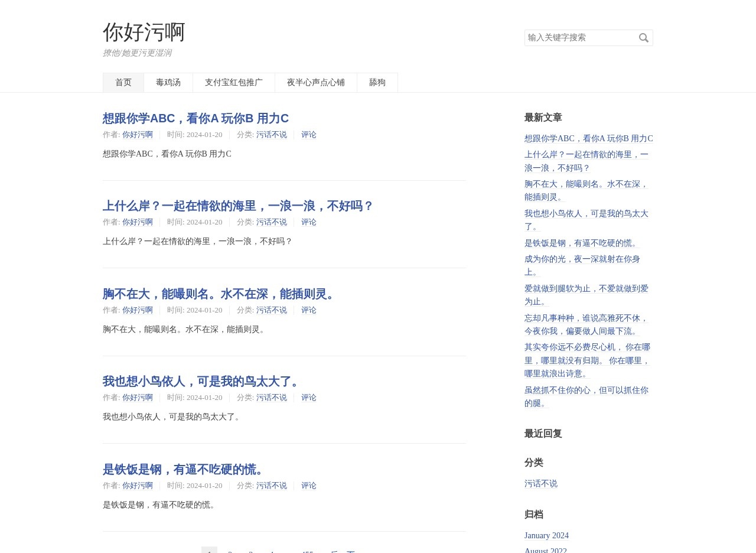Open article 是铁饭是钢，有逼不吃硬的谎
Screen dimensions: 756x553
(185, 469)
